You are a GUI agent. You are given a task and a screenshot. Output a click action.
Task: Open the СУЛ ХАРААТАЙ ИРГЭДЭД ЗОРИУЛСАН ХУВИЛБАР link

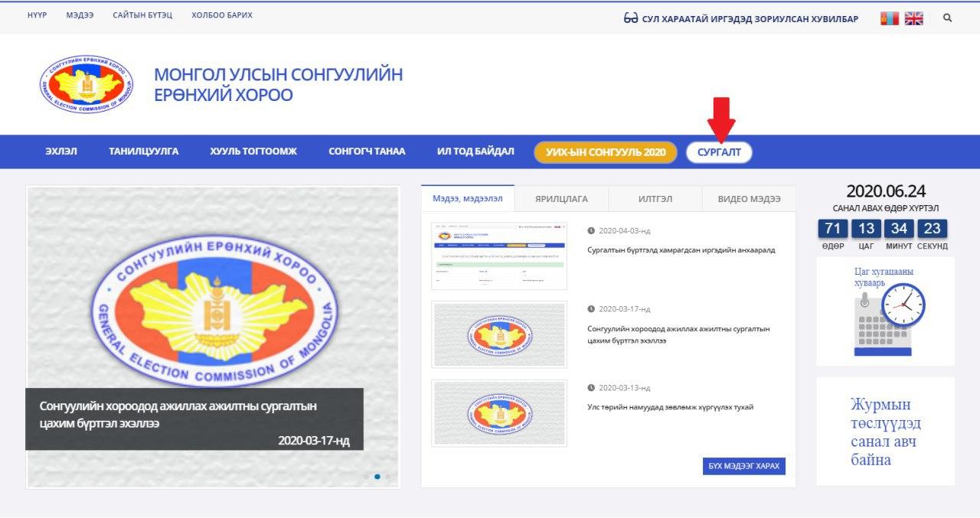750,18
